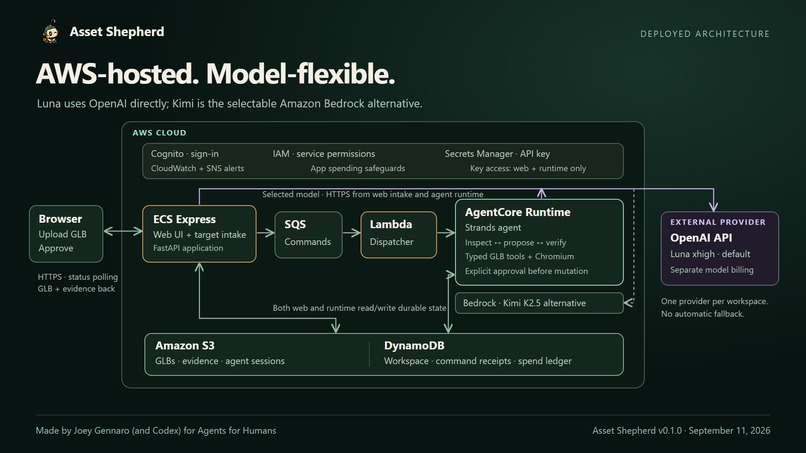Click the 'AgentCore Runtime' title
The height and width of the screenshot is (453, 806).
(x=518, y=212)
